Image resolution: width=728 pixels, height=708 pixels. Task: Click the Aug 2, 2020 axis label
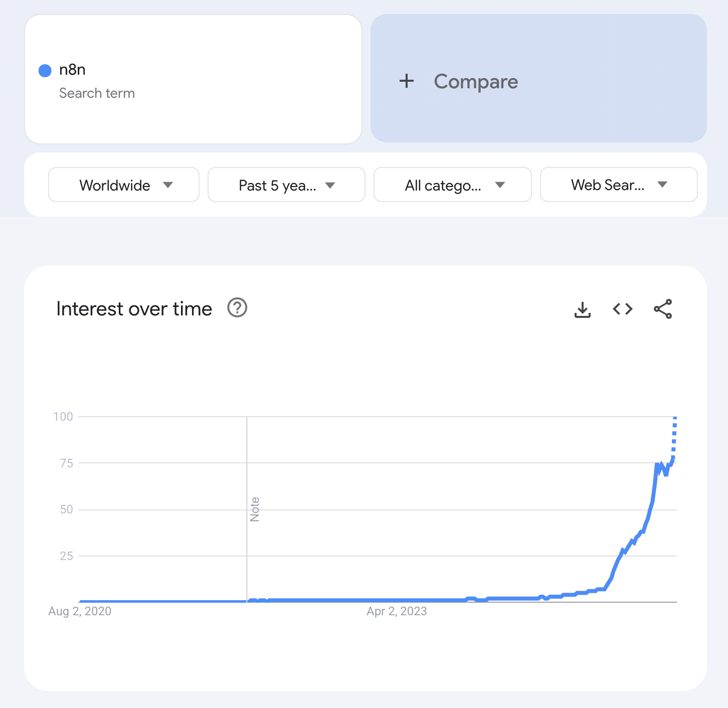pyautogui.click(x=80, y=611)
